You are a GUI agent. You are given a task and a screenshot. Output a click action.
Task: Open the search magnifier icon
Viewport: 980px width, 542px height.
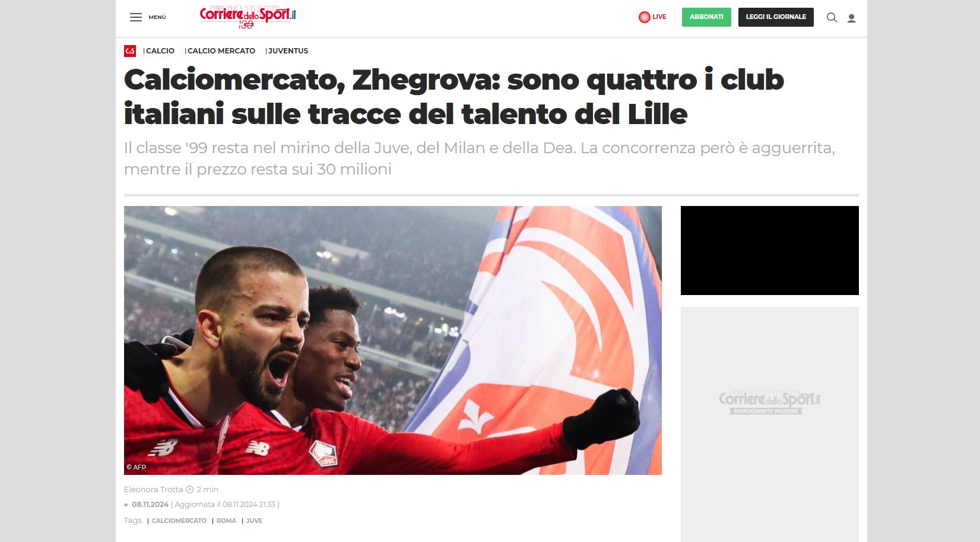pyautogui.click(x=832, y=18)
